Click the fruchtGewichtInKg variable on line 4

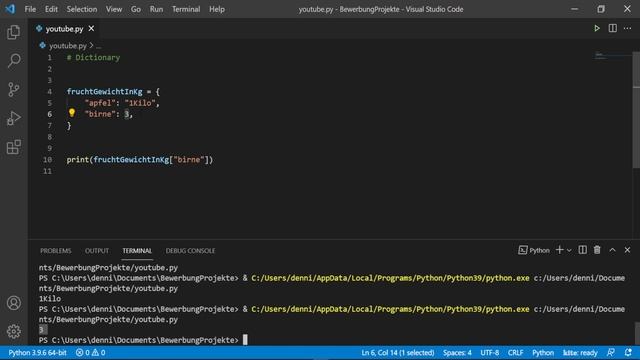click(x=104, y=91)
